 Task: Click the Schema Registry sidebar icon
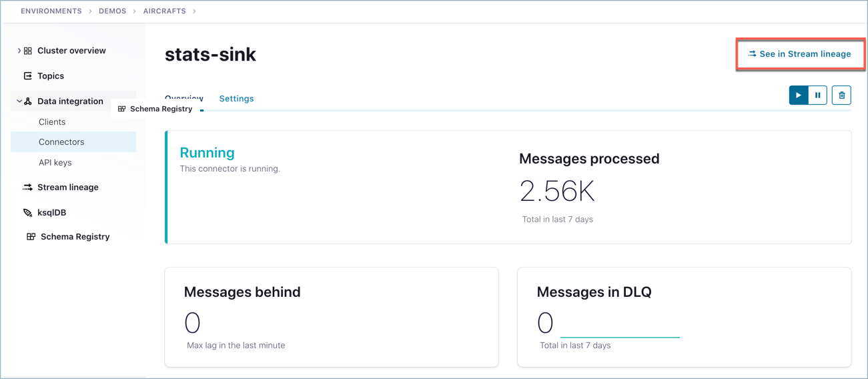[31, 237]
